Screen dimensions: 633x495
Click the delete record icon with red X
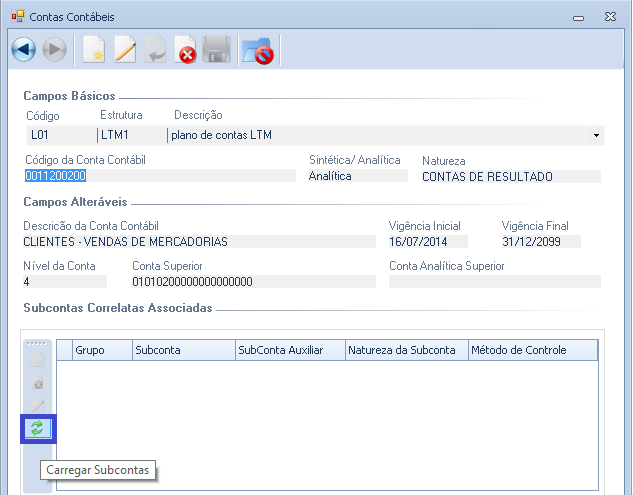click(x=186, y=49)
